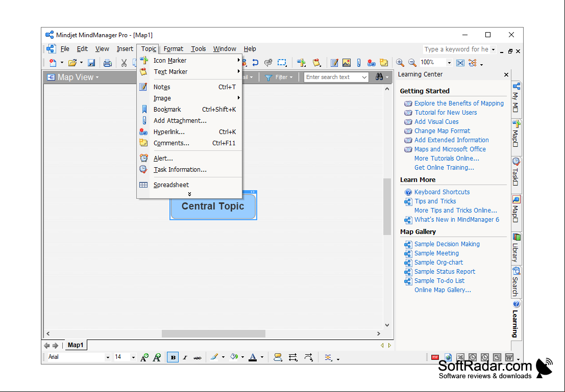Click the PDF export icon in status toolbar
The image size is (565, 392).
click(435, 357)
